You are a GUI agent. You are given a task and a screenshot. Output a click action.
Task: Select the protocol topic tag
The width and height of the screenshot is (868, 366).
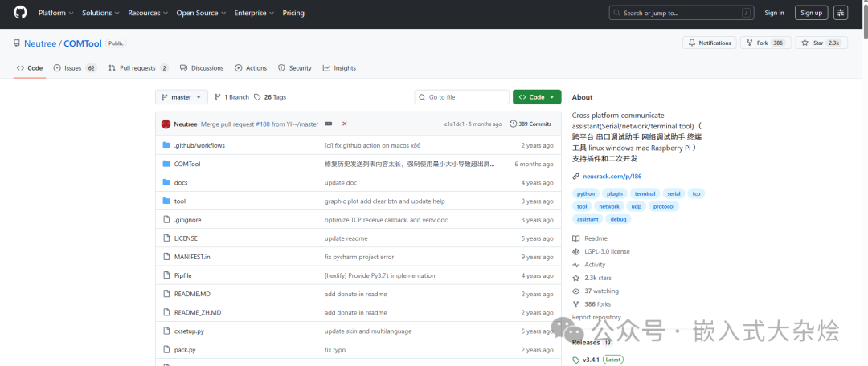[664, 206]
